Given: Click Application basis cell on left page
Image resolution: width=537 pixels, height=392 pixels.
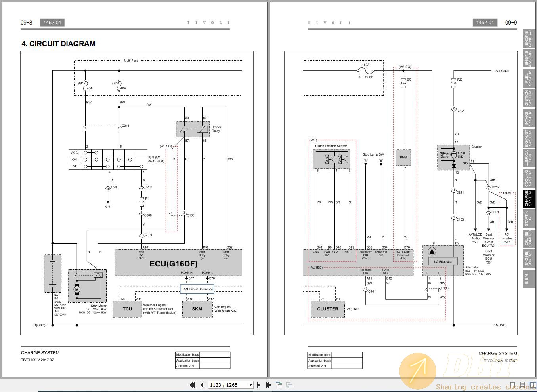Looking at the screenshot, I should click(187, 360).
